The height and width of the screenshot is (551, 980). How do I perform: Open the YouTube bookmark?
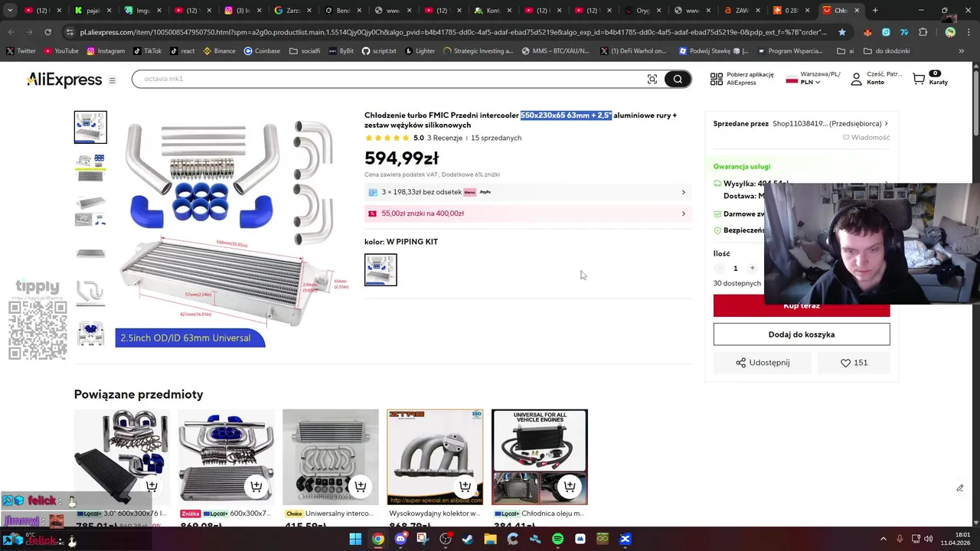point(61,51)
